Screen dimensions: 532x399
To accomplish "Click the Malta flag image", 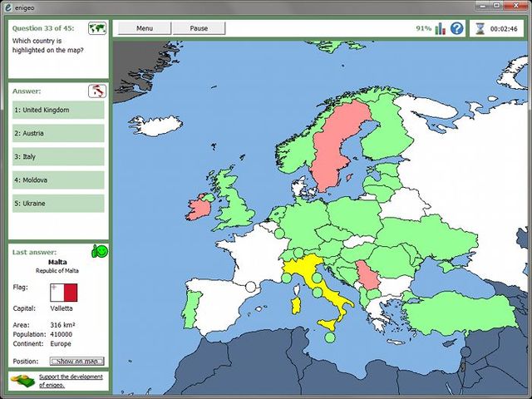I will click(x=64, y=293).
